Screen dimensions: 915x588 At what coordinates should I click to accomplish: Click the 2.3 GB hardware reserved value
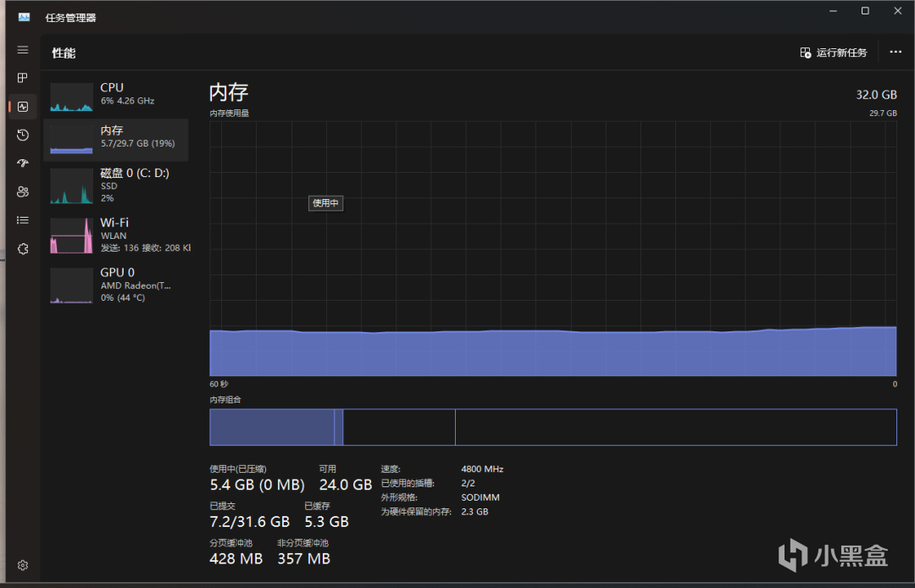(474, 512)
